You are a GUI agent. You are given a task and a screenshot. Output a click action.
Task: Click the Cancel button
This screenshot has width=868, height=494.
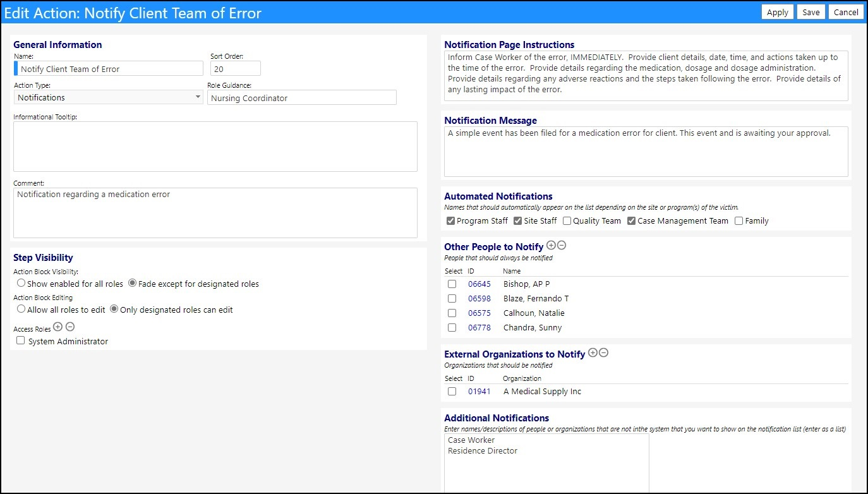click(x=846, y=12)
